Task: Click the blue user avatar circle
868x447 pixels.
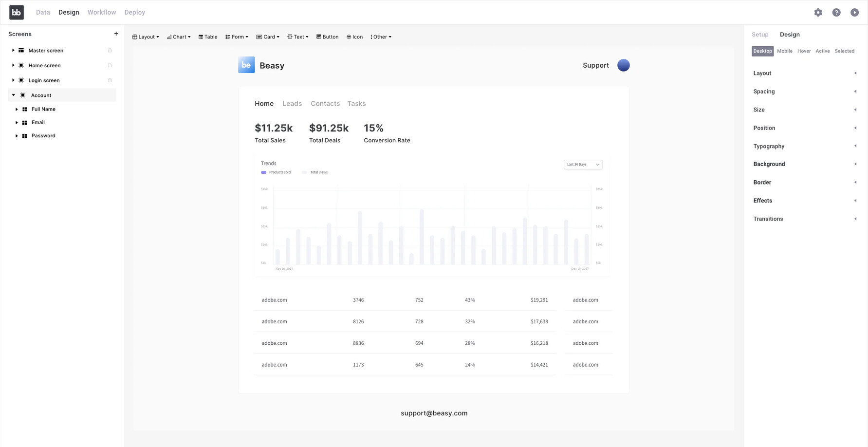Action: point(623,65)
